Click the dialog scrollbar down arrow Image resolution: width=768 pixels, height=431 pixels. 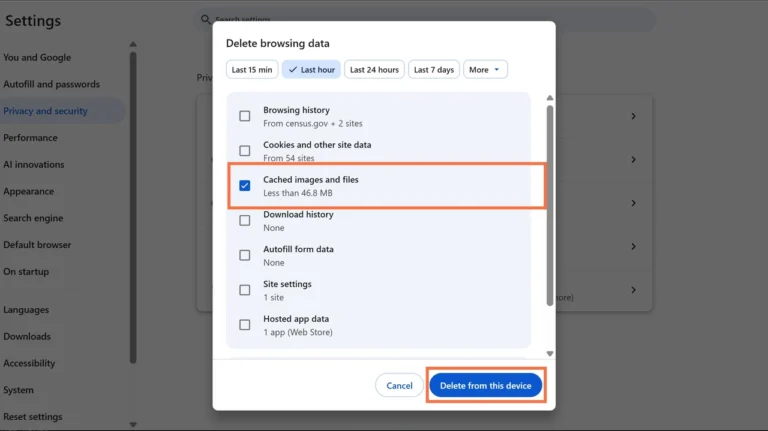[550, 354]
